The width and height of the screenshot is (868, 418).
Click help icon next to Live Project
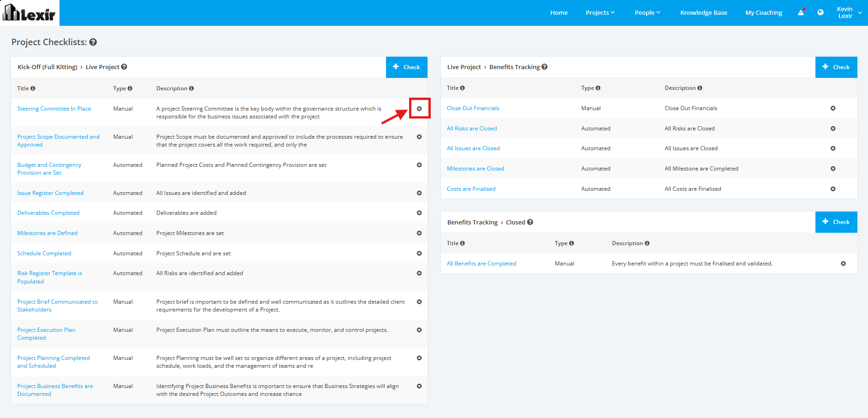(124, 67)
